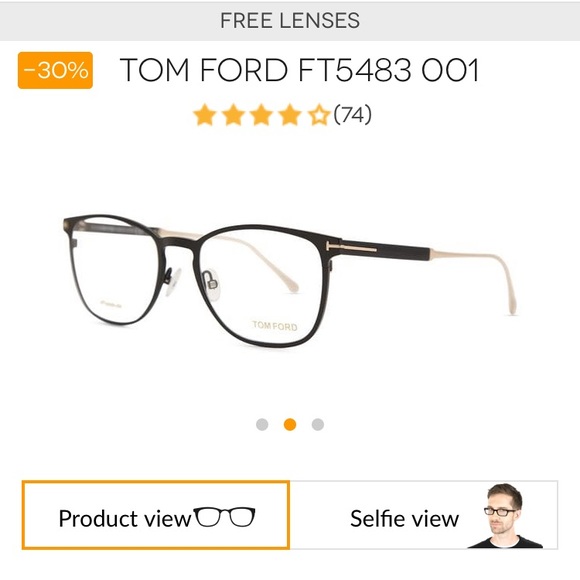580x580 pixels.
Task: Click the glasses icon in Product view
Action: tap(225, 517)
